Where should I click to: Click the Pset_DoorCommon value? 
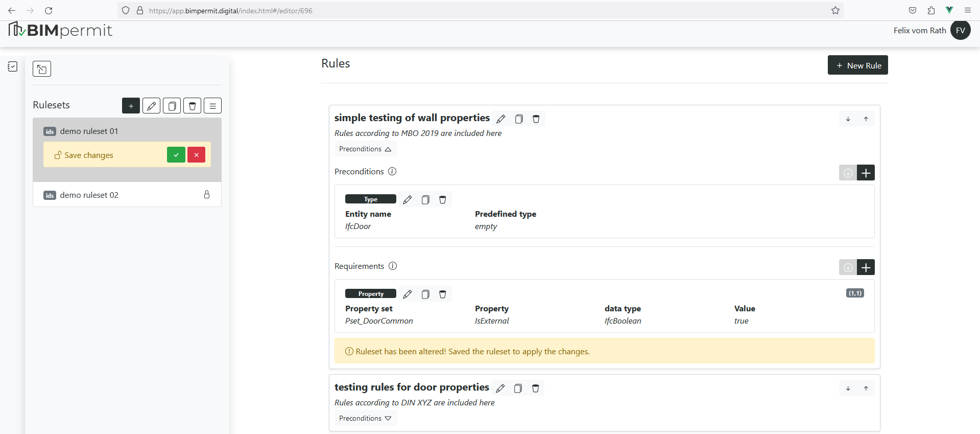[x=379, y=321]
